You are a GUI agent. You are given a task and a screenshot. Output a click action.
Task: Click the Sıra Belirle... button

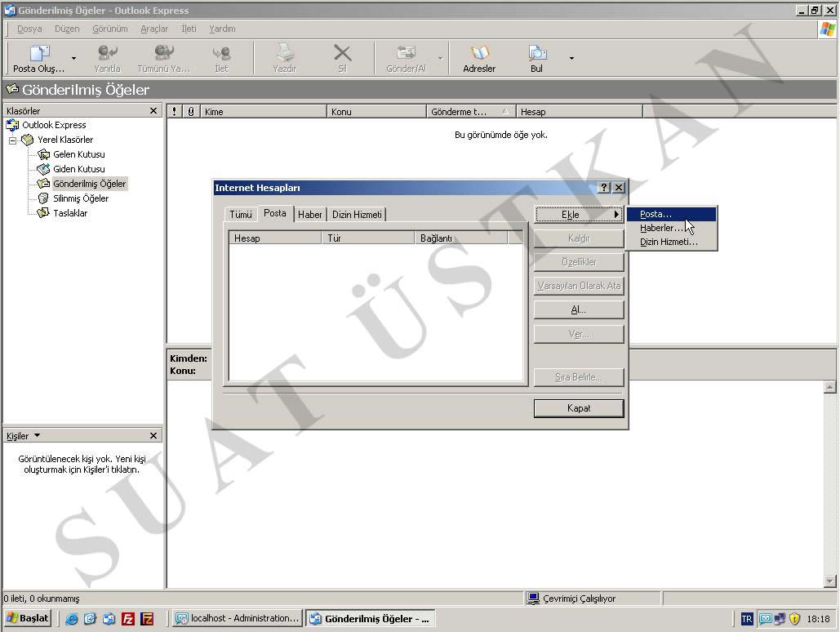pyautogui.click(x=579, y=377)
